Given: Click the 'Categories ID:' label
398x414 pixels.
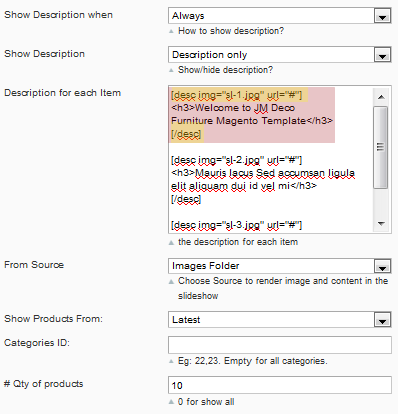Looking at the screenshot, I should point(37,343).
